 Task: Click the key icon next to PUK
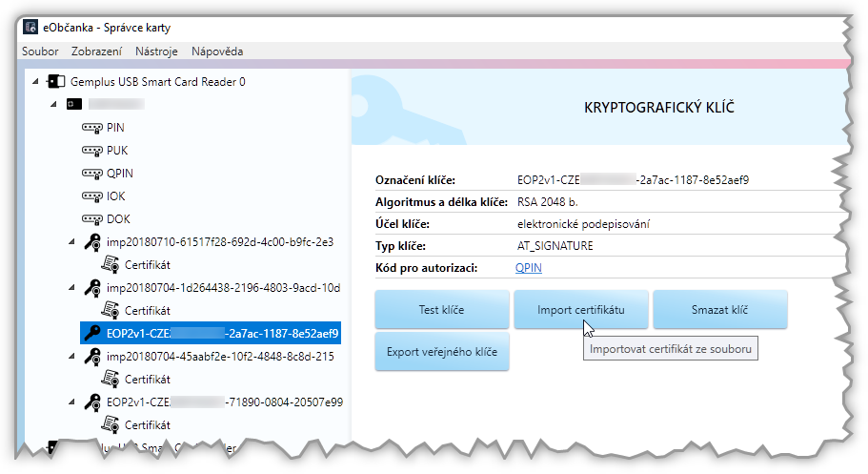[x=91, y=151]
